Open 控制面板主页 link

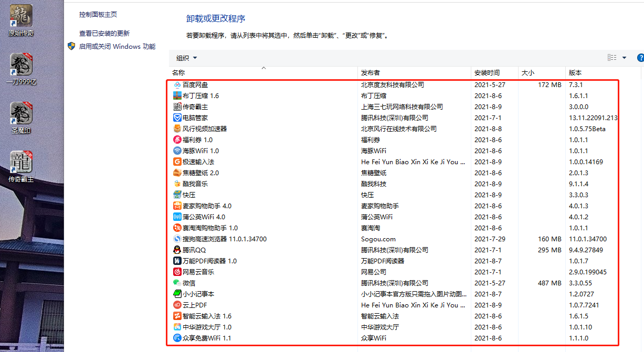pyautogui.click(x=98, y=15)
